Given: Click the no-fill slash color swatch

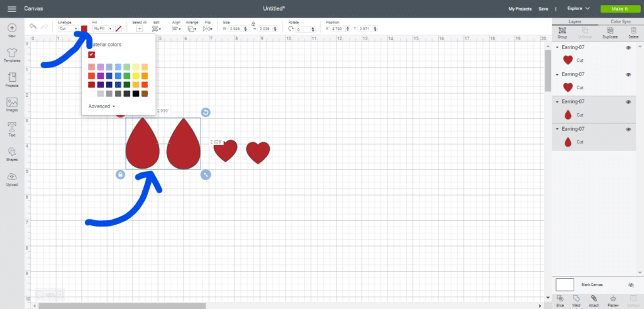Looking at the screenshot, I should pyautogui.click(x=118, y=29).
